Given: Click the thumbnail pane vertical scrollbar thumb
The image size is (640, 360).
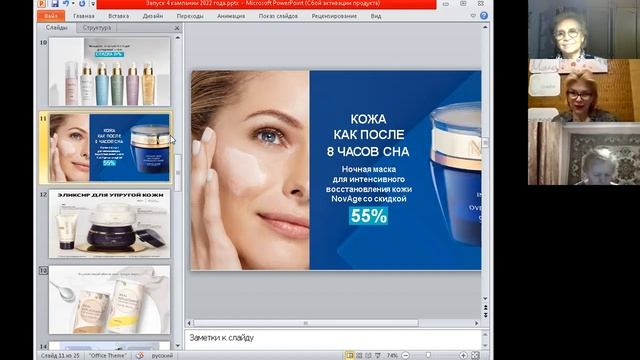Looking at the screenshot, I should click(x=178, y=173).
